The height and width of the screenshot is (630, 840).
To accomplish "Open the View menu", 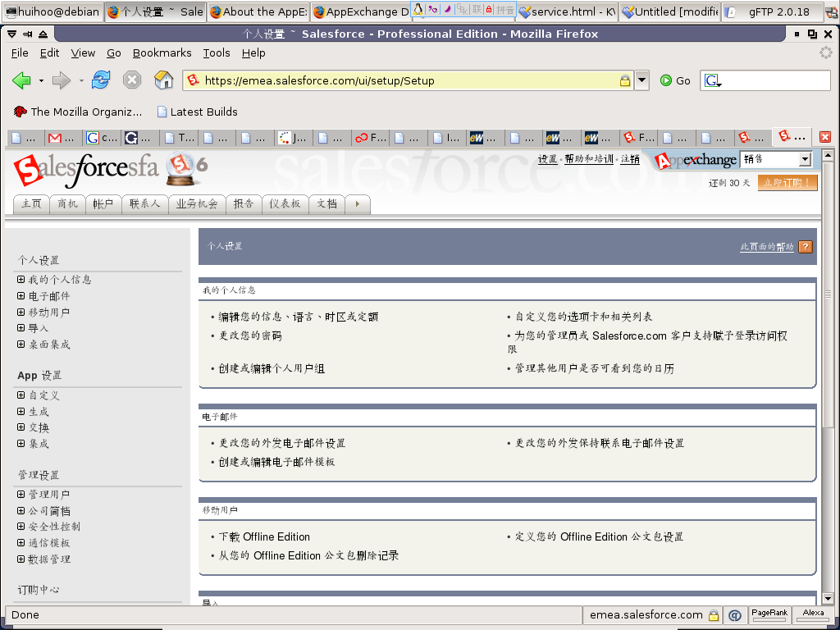I will tap(83, 53).
